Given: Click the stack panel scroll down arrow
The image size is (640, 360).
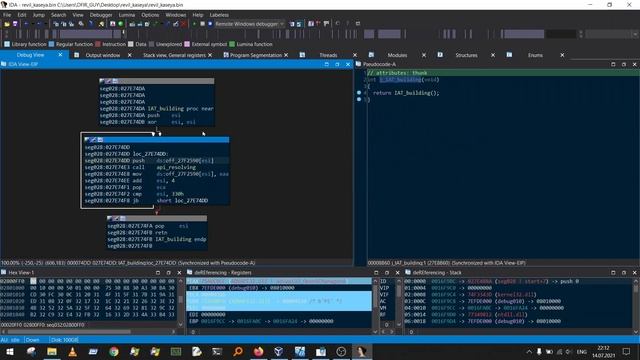Looking at the screenshot, I should coord(636,331).
